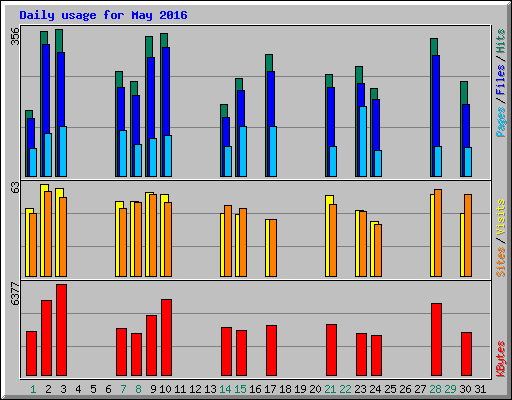This screenshot has height=400, width=512.
Task: Select the cyan Pages bar for day 3
Action: 63,151
